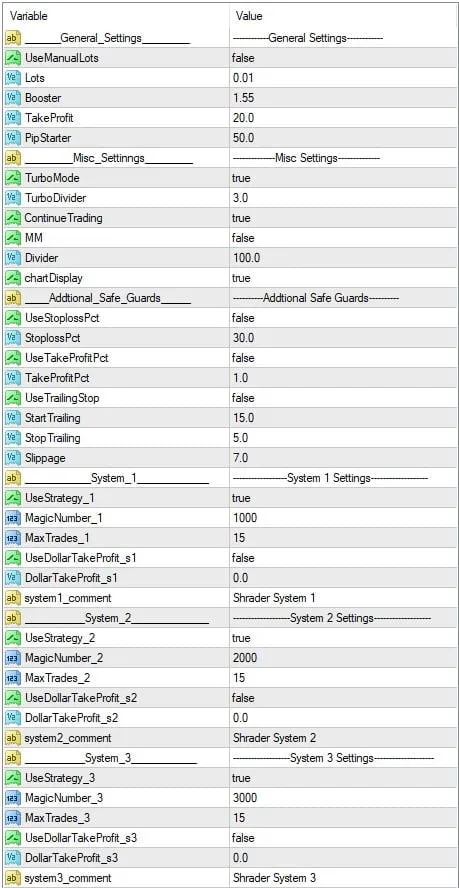Viewport: 459px width, 888px height.
Task: Click the Value column header
Action: (x=344, y=16)
